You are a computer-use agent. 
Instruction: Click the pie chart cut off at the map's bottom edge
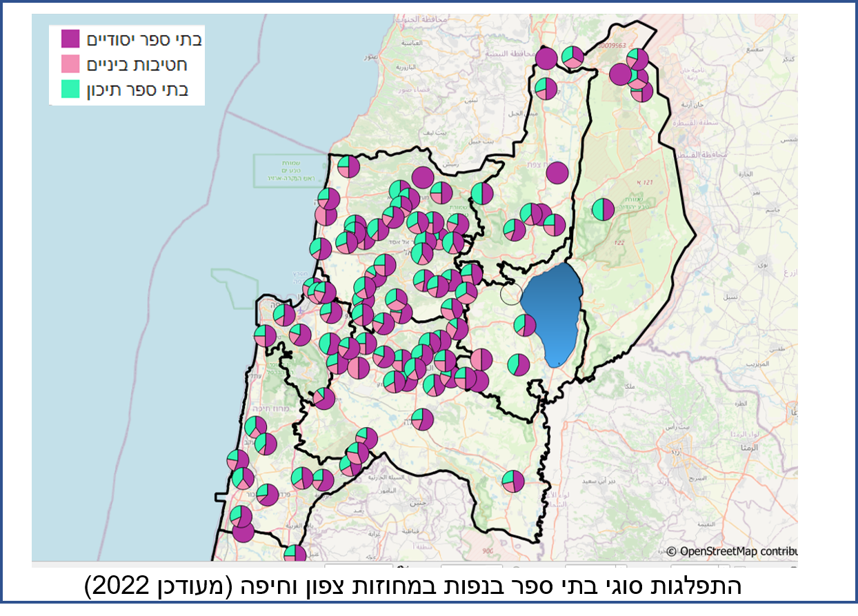click(x=295, y=554)
